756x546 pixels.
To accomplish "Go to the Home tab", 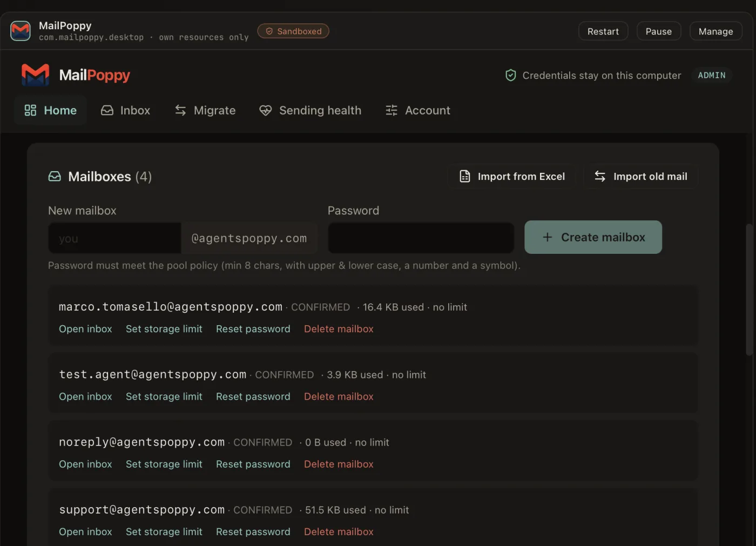I will (x=51, y=110).
